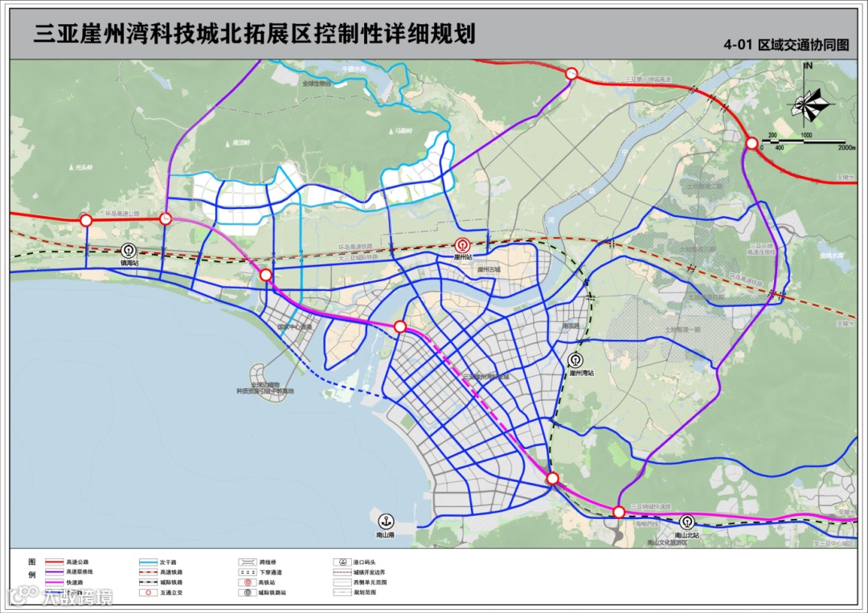Click the 南山北站 station icon
The image size is (868, 613).
(686, 521)
